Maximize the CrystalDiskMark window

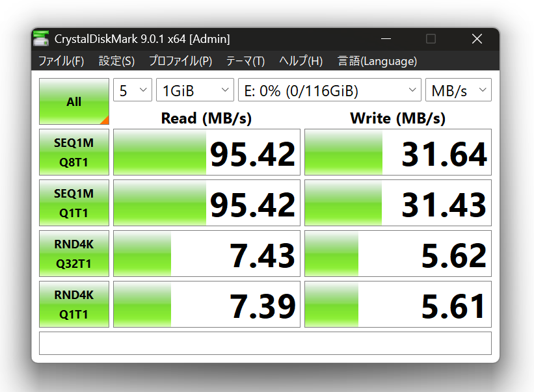[431, 39]
